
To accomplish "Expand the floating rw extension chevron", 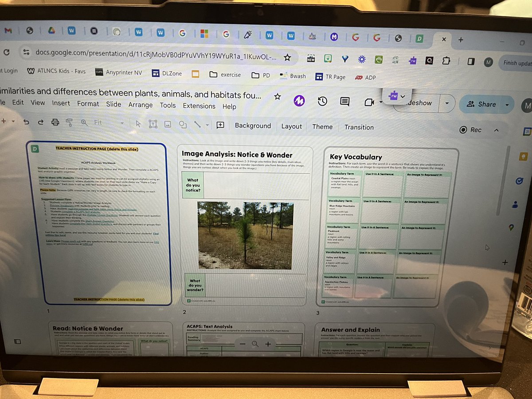I will 403,96.
